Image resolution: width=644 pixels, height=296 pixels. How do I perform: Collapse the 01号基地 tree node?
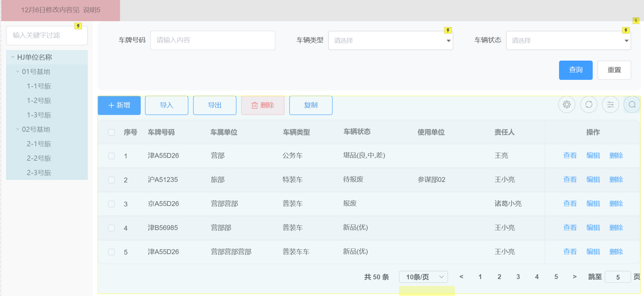(18, 72)
